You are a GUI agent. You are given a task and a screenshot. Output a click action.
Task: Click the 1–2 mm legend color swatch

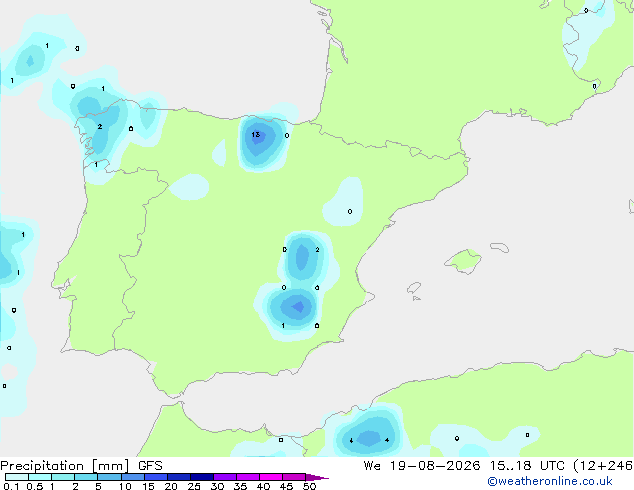(x=63, y=477)
